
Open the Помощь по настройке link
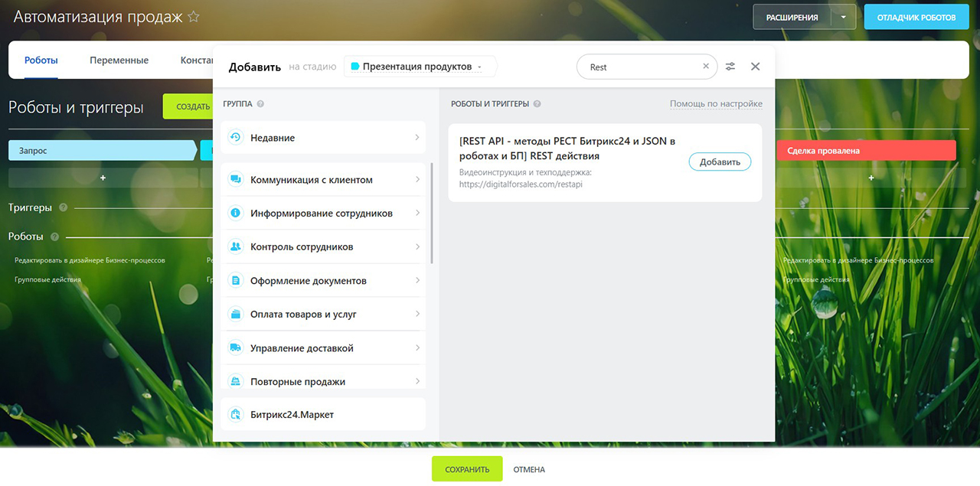716,104
